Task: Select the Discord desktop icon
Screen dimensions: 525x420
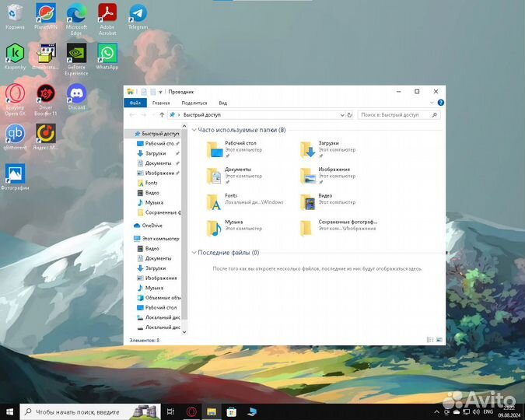Action: 76,94
